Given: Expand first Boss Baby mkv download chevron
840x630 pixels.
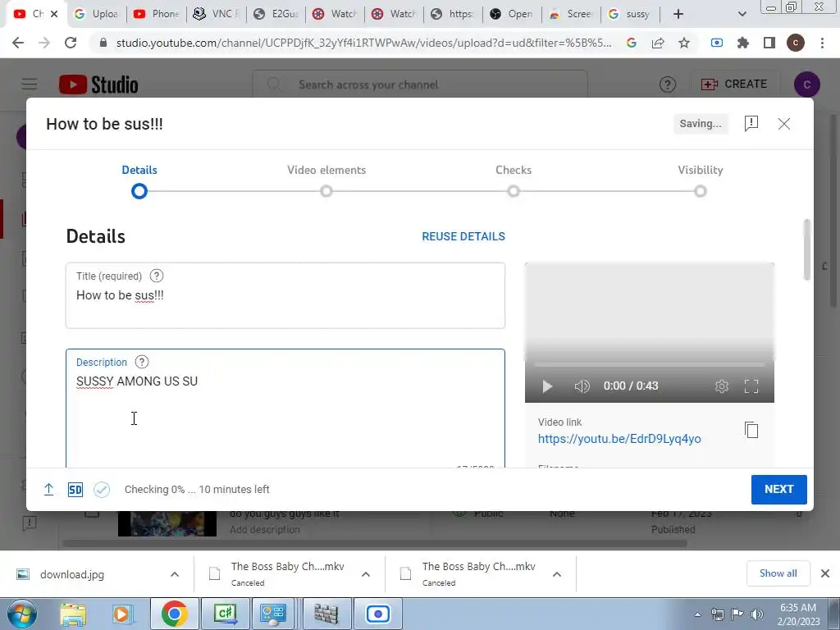Looking at the screenshot, I should (366, 574).
